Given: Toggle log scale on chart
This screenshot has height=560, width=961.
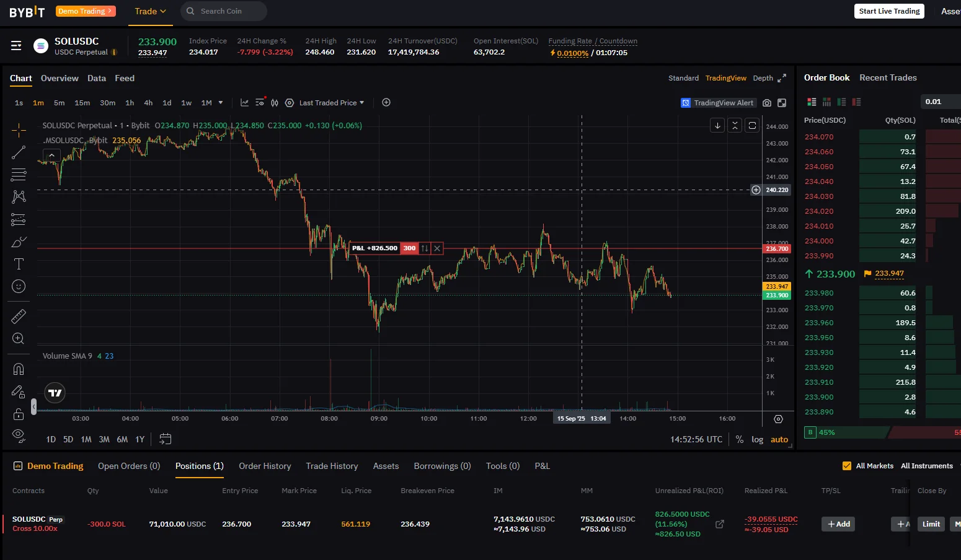Looking at the screenshot, I should click(757, 439).
